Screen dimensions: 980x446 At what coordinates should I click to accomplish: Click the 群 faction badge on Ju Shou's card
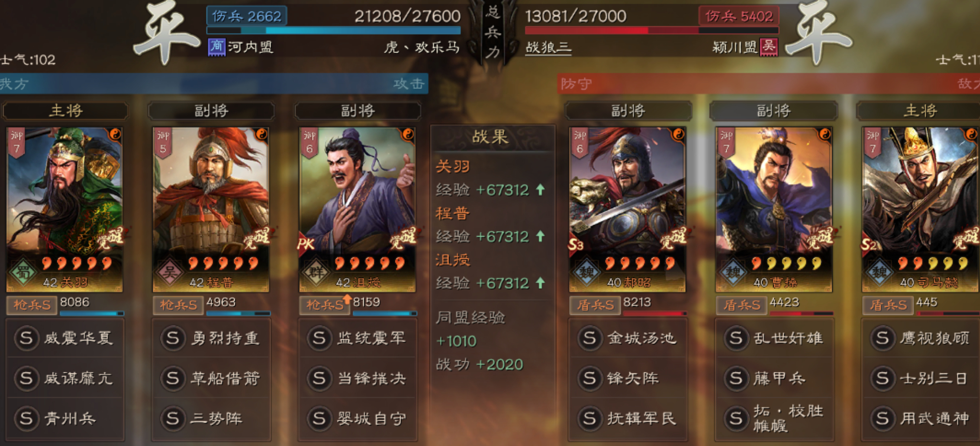[316, 272]
